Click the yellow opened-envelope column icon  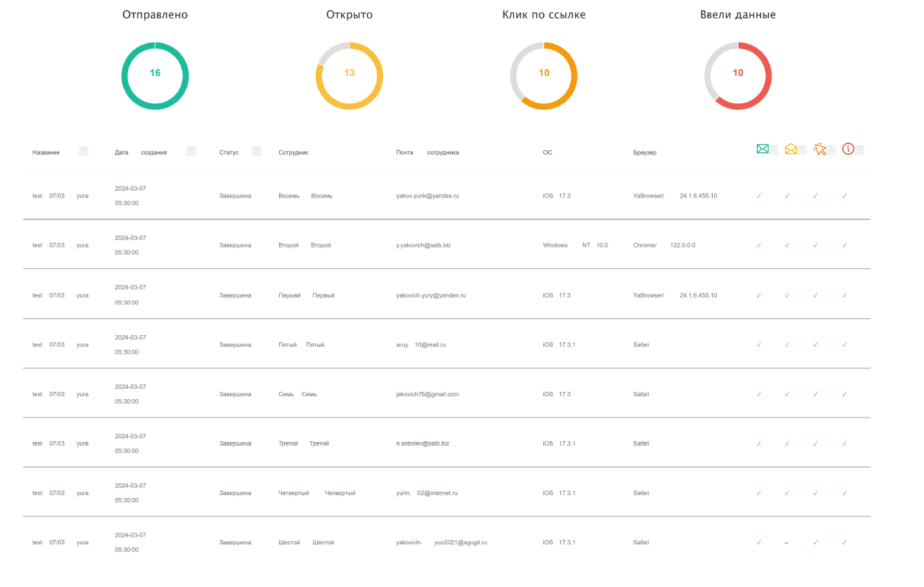[791, 149]
